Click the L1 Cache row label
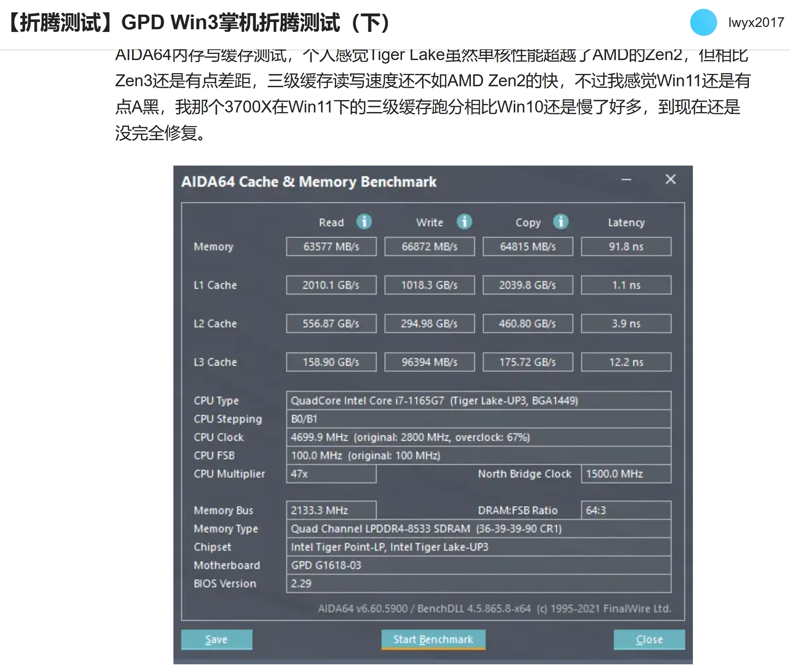The image size is (790, 672). coord(215,285)
